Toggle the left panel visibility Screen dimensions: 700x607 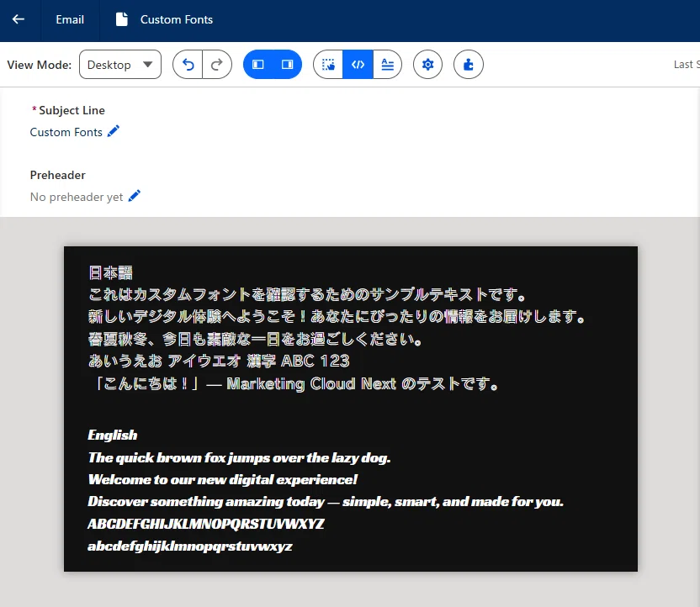click(258, 65)
